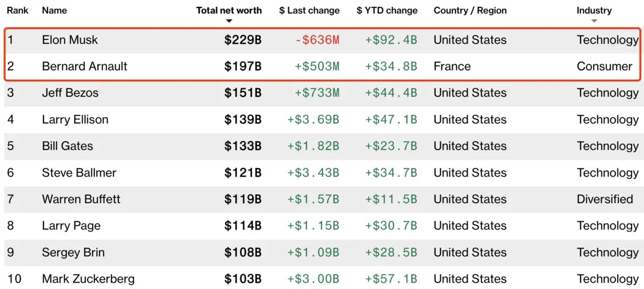Screen dimensions: 644x289
Task: Open Sergey Brin's profile
Action: coord(73,253)
